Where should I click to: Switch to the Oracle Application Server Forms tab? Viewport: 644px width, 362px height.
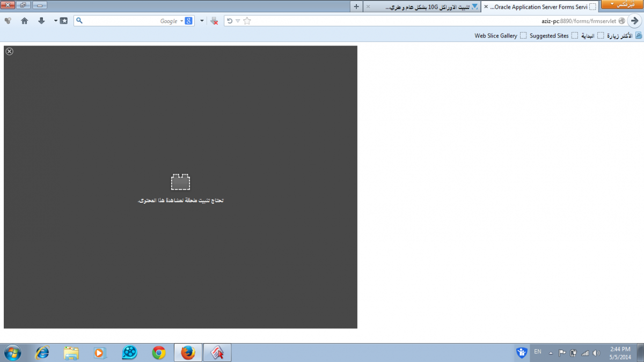click(542, 7)
